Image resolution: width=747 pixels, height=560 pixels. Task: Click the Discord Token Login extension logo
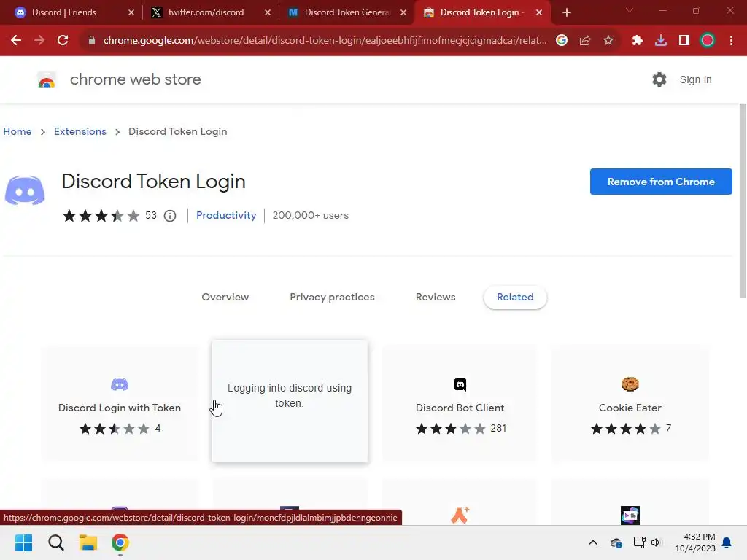(x=25, y=190)
